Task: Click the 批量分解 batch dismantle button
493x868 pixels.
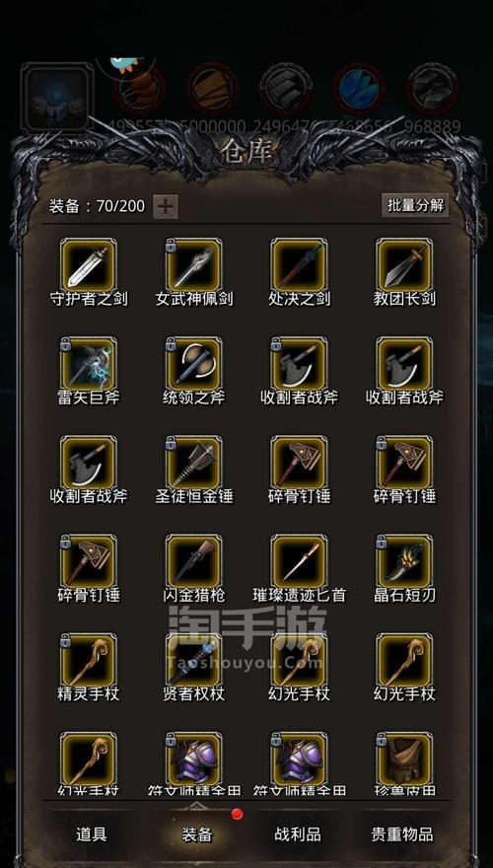Action: click(x=415, y=205)
